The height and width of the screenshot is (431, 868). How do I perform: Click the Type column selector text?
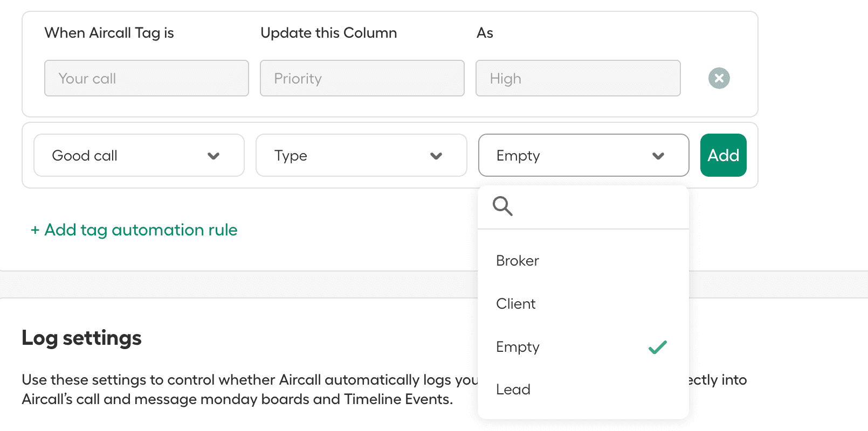[x=291, y=156]
